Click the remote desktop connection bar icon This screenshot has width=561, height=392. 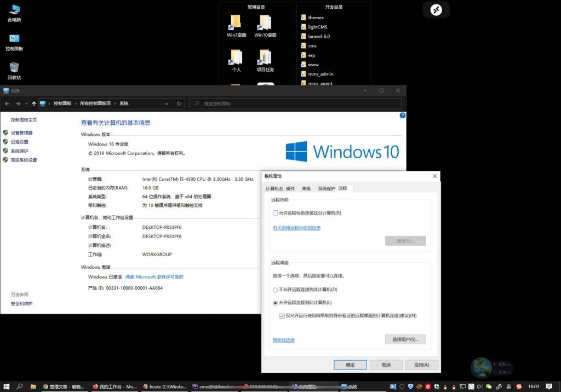[x=436, y=10]
